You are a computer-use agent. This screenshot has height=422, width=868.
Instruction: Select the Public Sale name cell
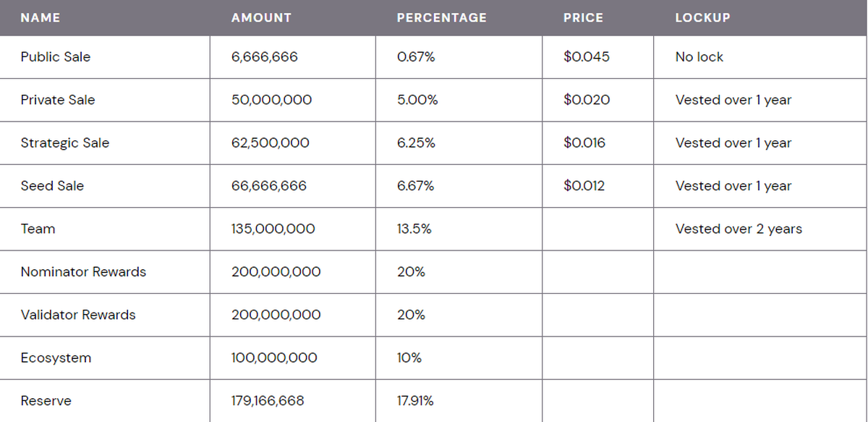(56, 57)
